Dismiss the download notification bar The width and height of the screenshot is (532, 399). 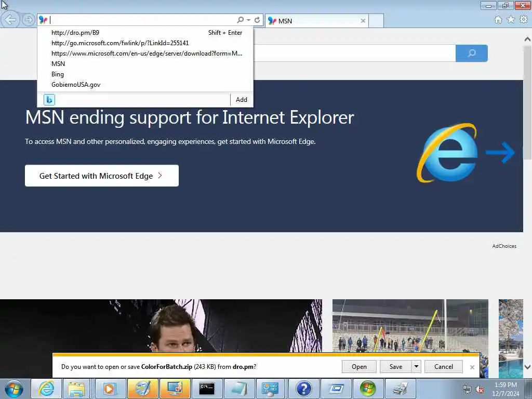[472, 367]
